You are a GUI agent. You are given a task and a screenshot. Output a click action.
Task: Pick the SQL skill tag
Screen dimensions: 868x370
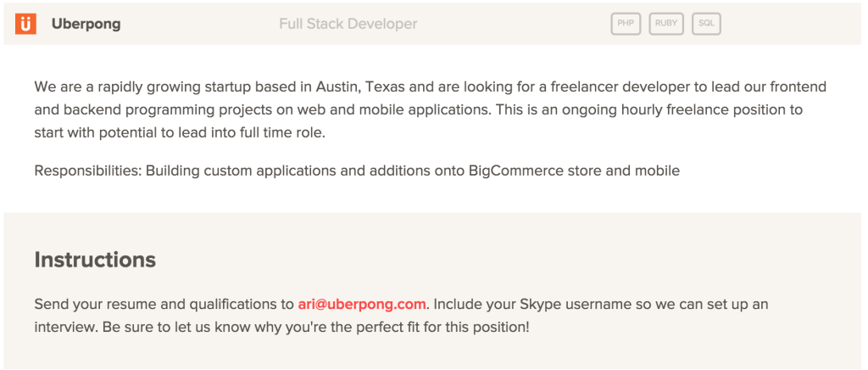tap(706, 24)
